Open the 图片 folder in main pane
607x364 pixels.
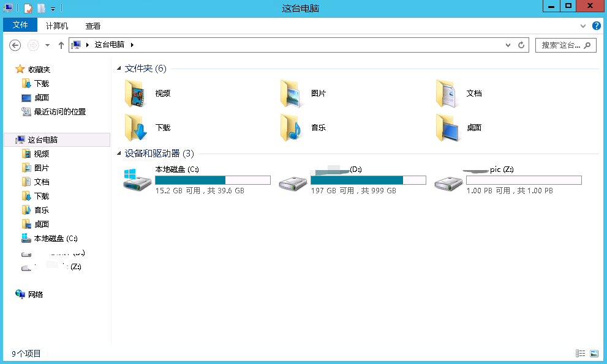tap(304, 93)
